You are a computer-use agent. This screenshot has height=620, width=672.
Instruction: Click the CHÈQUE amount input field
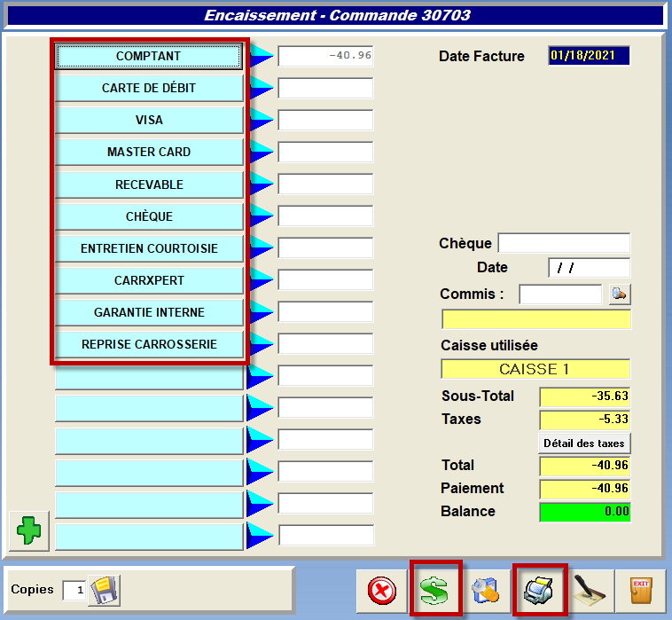[x=325, y=216]
